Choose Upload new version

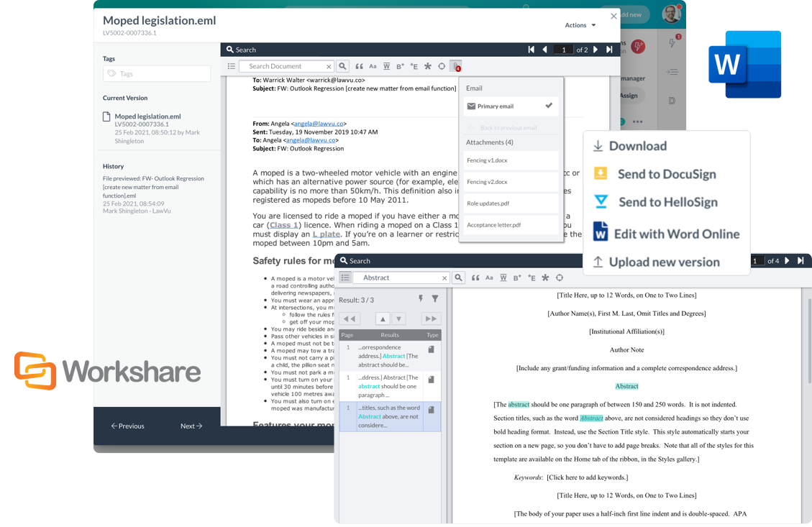pos(656,262)
